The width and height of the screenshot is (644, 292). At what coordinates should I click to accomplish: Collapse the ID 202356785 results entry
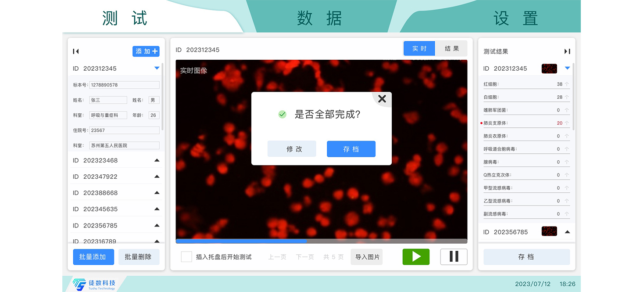(567, 231)
